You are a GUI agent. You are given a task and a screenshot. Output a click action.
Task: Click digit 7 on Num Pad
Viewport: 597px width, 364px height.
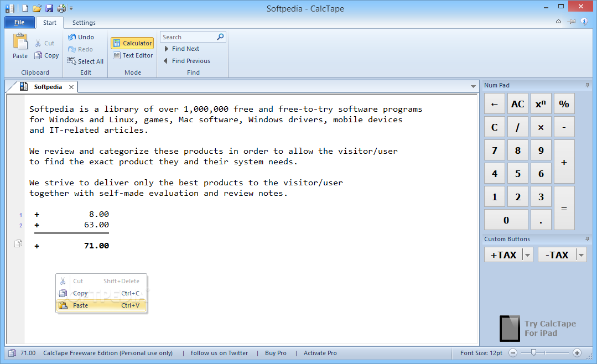[495, 150]
